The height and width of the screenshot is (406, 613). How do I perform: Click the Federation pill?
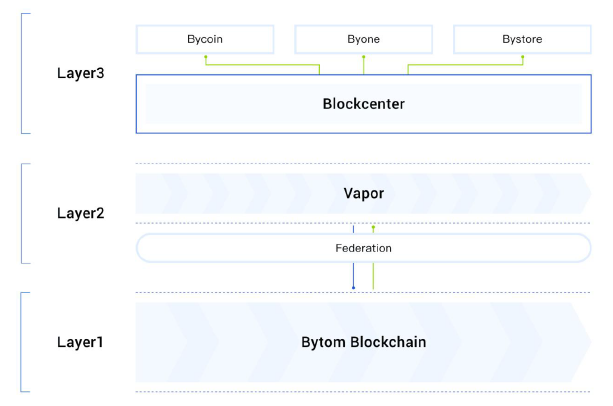pyautogui.click(x=363, y=247)
